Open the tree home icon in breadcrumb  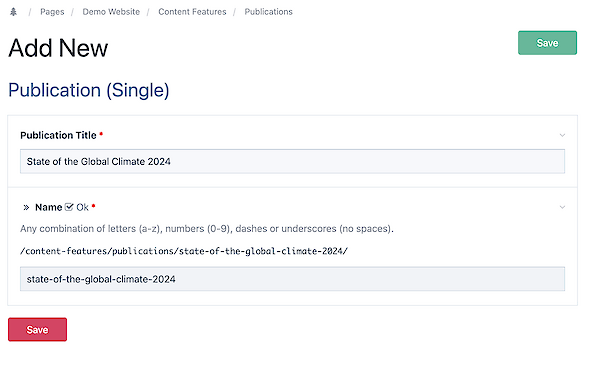14,12
